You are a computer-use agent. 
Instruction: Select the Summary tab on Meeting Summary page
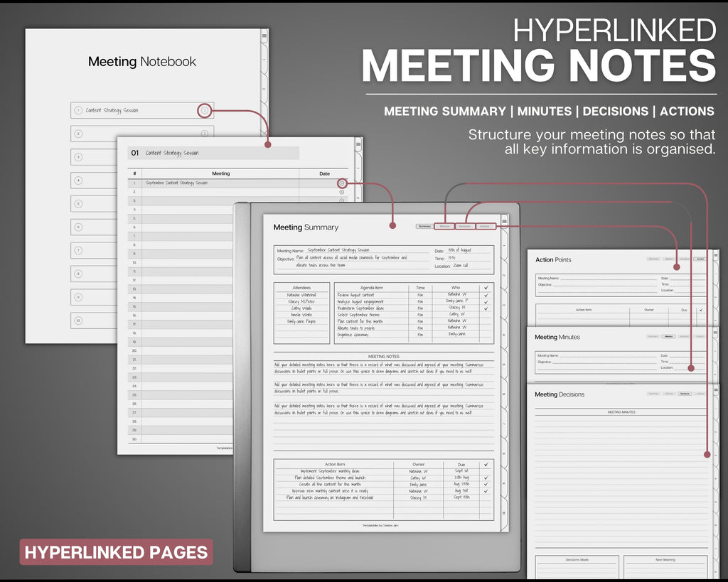tap(424, 227)
